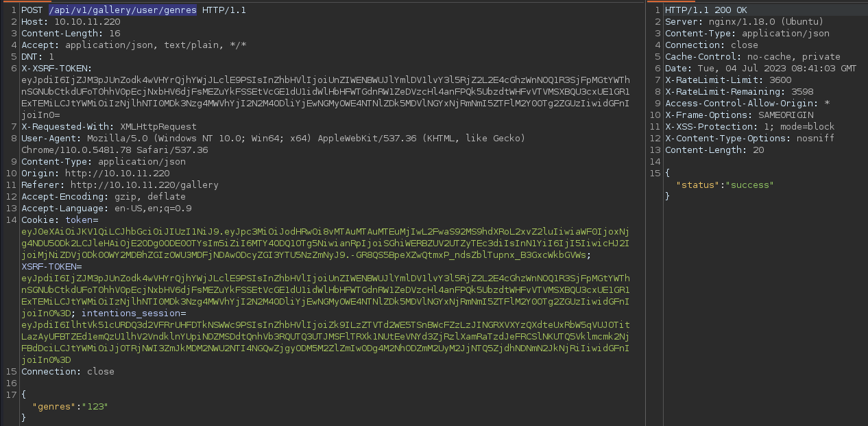Viewport: 868px width, 426px height.
Task: Click the intentions_session cookie name
Action: coord(138,313)
